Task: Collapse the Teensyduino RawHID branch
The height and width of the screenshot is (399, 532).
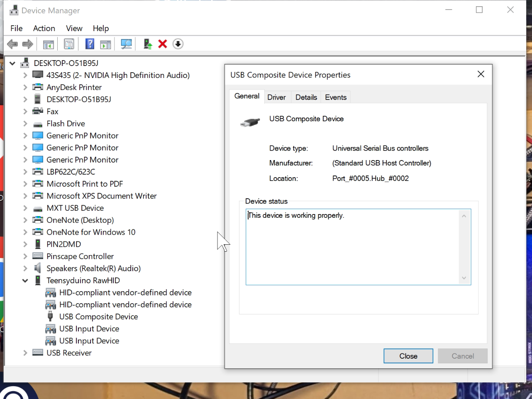Action: coord(25,280)
